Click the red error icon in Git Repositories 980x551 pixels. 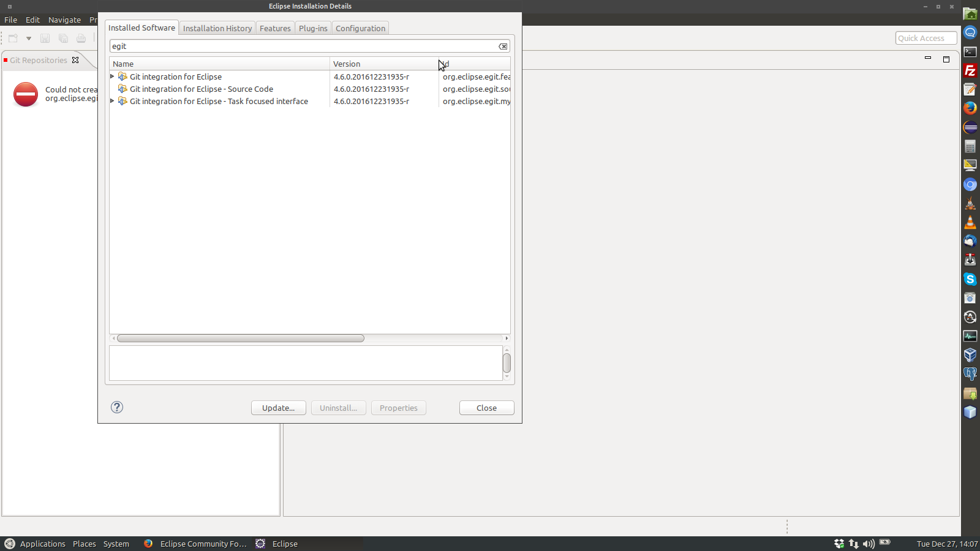[x=26, y=94]
